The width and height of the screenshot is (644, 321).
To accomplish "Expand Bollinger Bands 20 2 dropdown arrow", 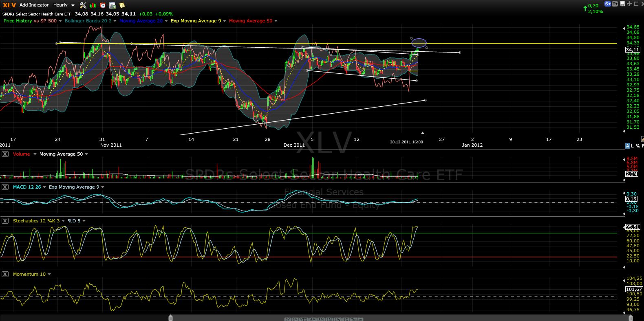I will pyautogui.click(x=115, y=21).
